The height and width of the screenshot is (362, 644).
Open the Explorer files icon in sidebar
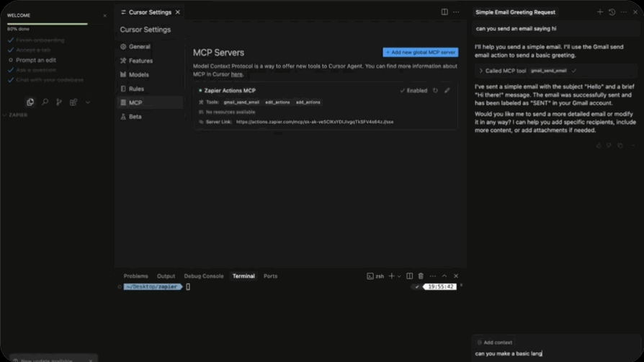coord(30,102)
